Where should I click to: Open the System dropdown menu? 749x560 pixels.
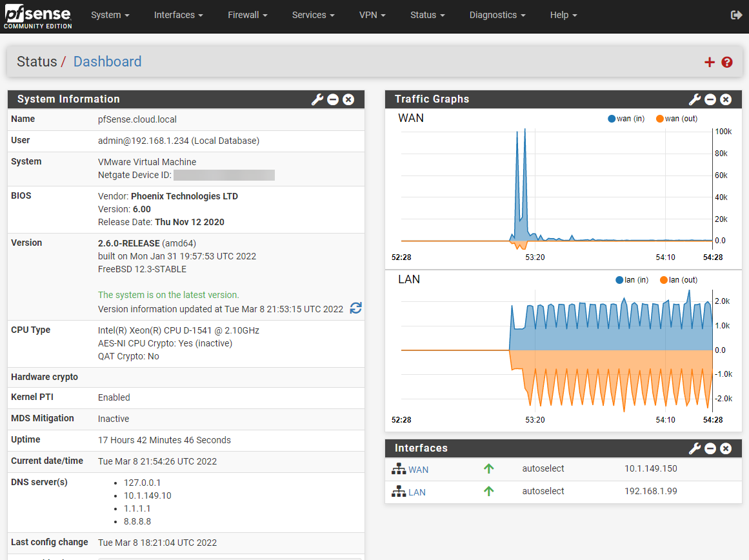coord(110,15)
